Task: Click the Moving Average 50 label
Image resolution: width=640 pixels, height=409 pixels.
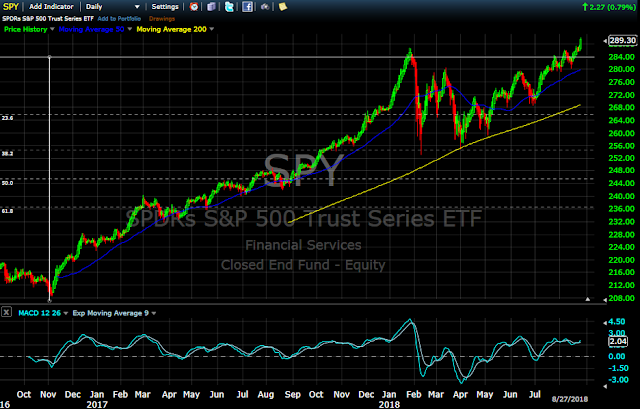Action: pyautogui.click(x=91, y=29)
